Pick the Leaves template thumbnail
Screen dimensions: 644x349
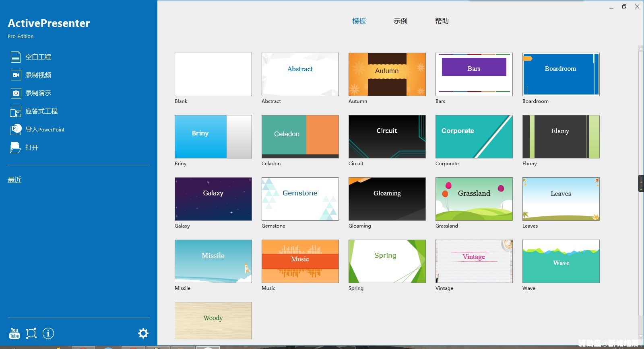(x=561, y=199)
